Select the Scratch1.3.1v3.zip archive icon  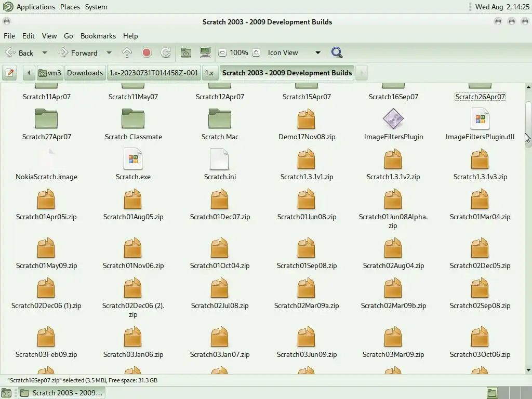[480, 159]
